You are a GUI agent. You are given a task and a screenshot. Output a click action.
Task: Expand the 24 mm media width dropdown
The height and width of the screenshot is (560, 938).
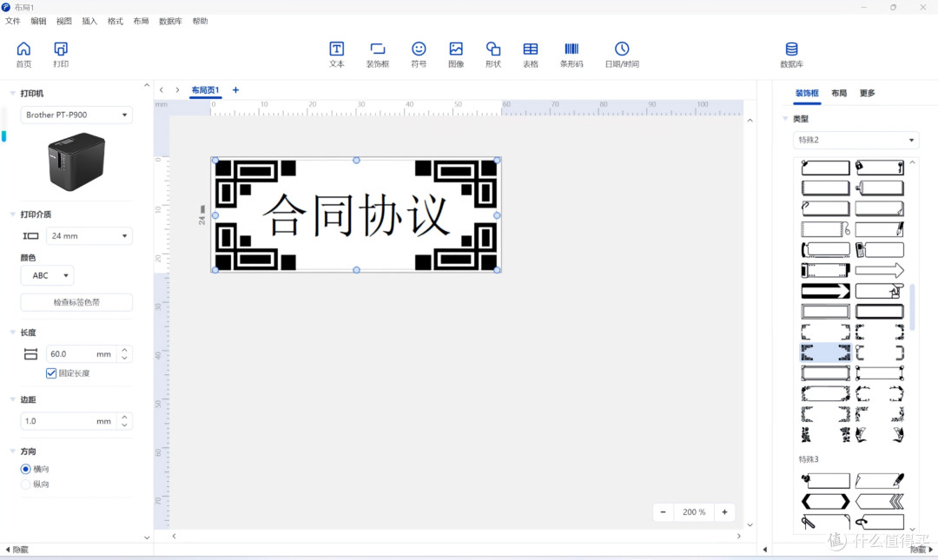89,235
